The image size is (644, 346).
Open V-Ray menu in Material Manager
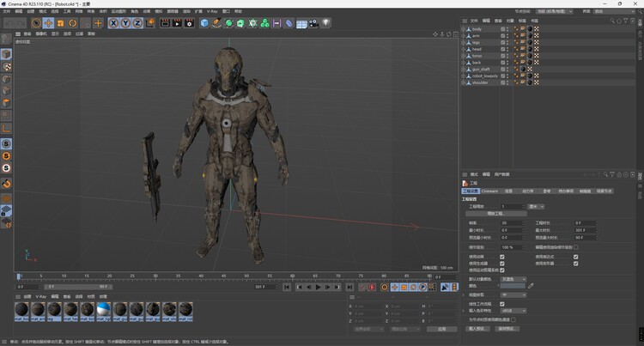[40, 296]
